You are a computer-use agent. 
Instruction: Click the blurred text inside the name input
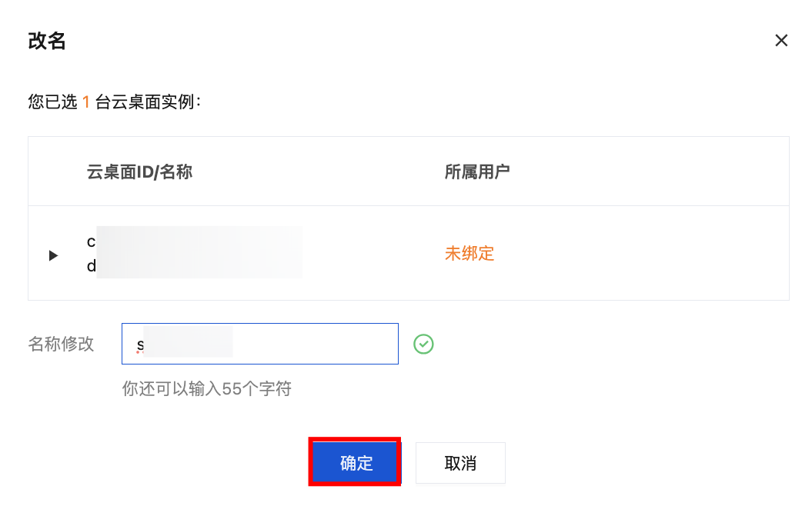pyautogui.click(x=188, y=342)
